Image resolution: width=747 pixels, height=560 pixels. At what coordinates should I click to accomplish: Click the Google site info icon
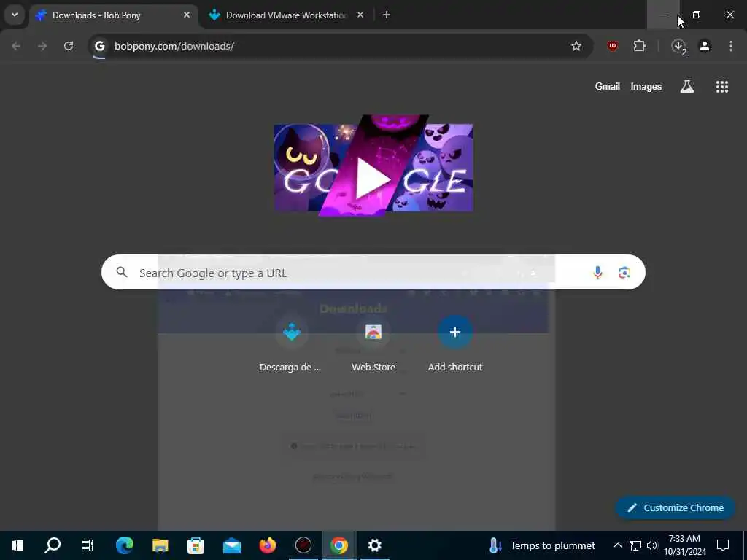99,46
